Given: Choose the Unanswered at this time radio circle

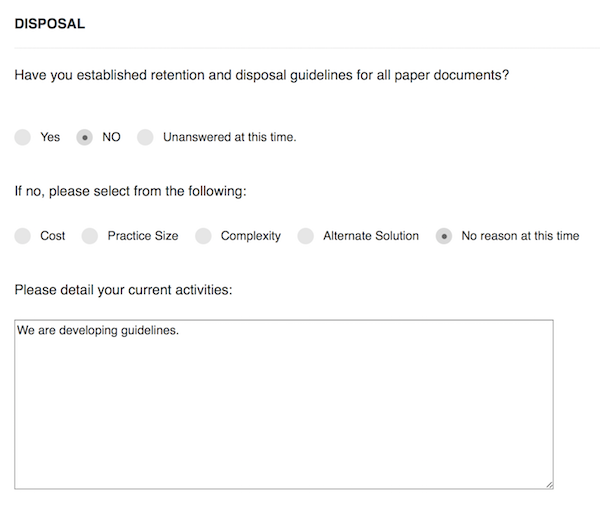Looking at the screenshot, I should 145,137.
